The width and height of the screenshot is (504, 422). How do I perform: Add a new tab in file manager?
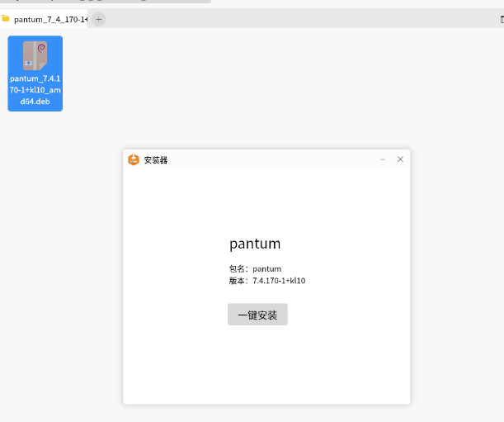[x=99, y=19]
